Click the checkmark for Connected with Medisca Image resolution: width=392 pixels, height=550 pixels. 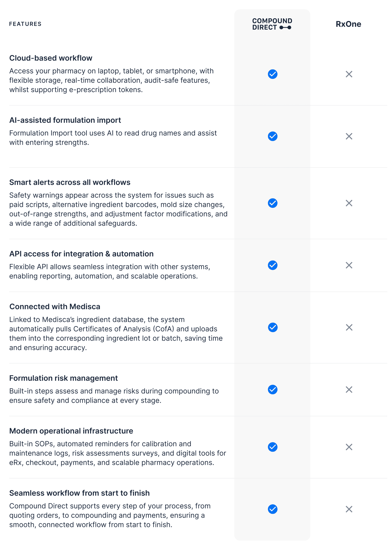[x=272, y=327]
